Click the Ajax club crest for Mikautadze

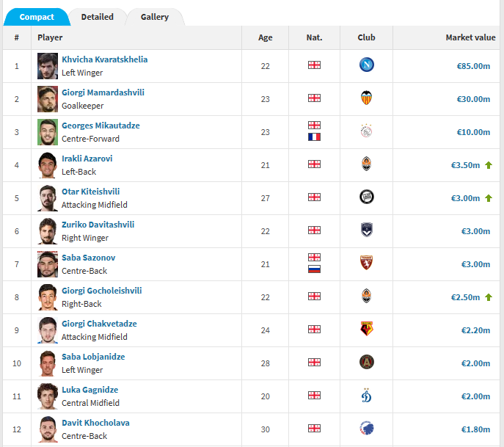[x=366, y=131]
